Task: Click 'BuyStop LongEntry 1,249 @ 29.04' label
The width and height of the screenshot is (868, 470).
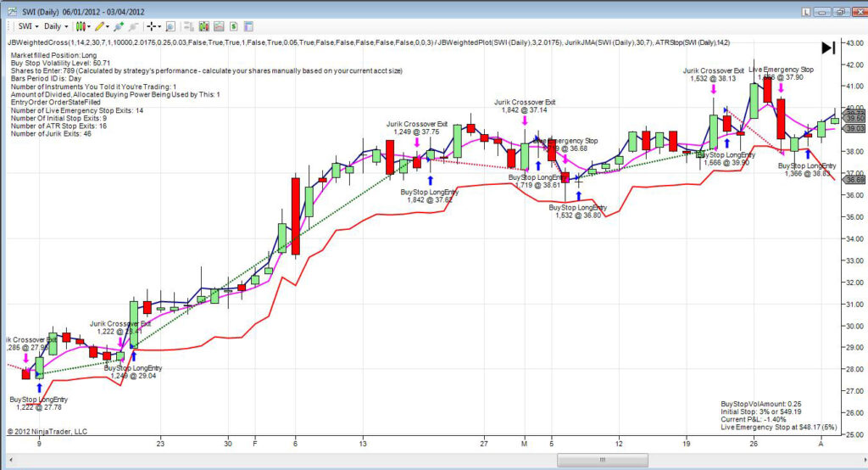Action: click(133, 372)
